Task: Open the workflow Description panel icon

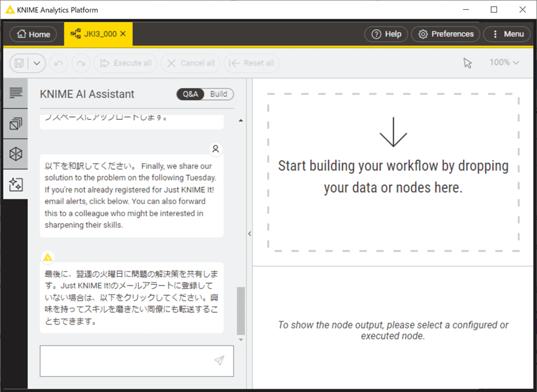Action: 15,93
